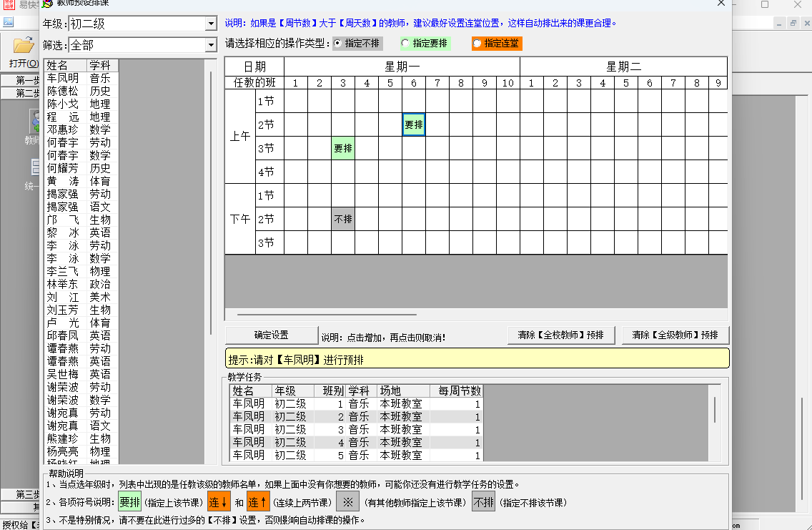Select teacher 杨亮亮 物理 in the list
The image size is (812, 530).
coord(81,452)
